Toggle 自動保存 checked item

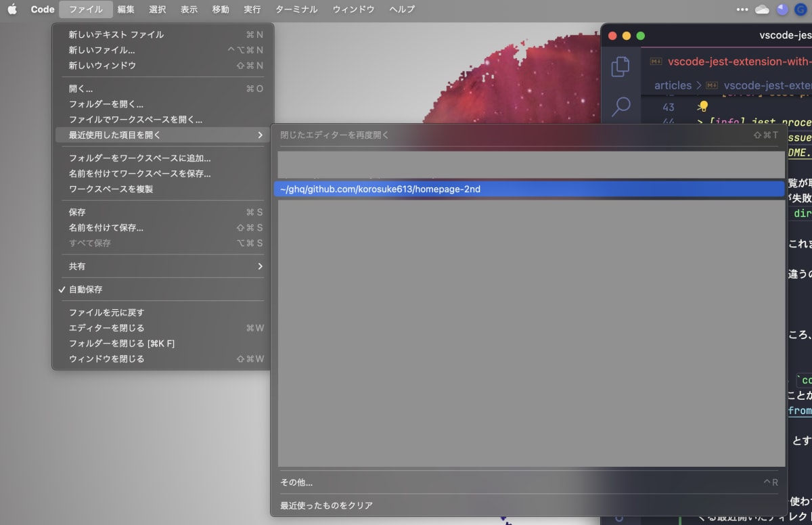coord(162,290)
